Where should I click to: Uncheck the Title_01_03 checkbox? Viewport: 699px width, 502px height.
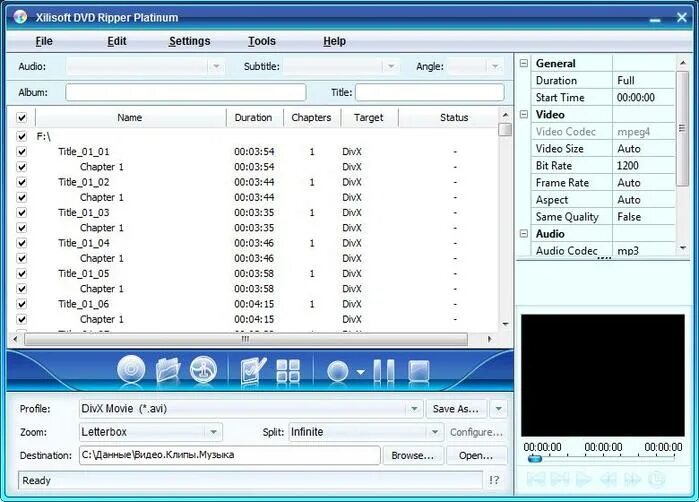21,212
